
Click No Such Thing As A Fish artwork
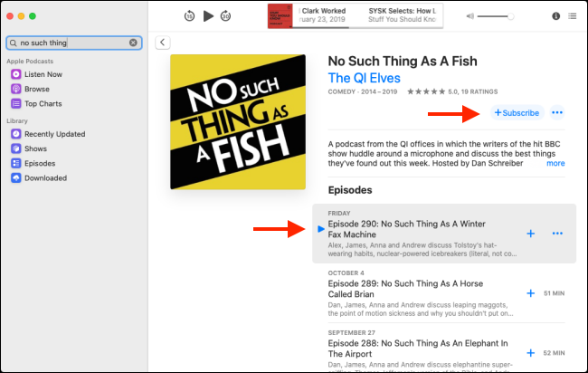(238, 122)
